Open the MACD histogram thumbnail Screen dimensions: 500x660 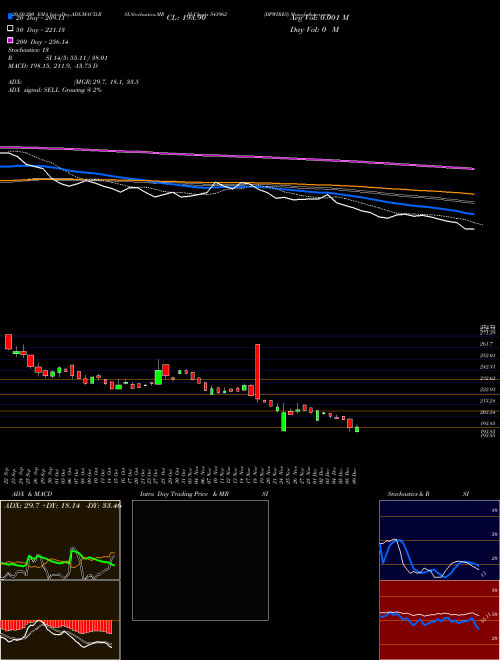tap(60, 620)
